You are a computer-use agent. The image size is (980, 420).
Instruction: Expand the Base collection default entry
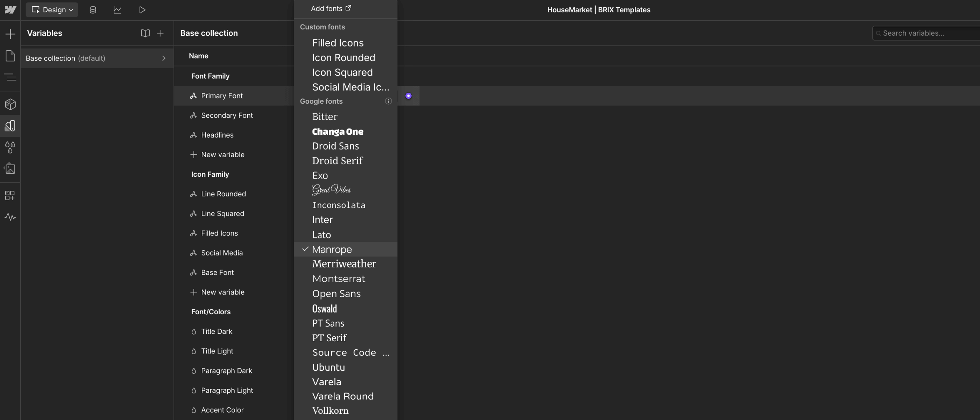[164, 58]
